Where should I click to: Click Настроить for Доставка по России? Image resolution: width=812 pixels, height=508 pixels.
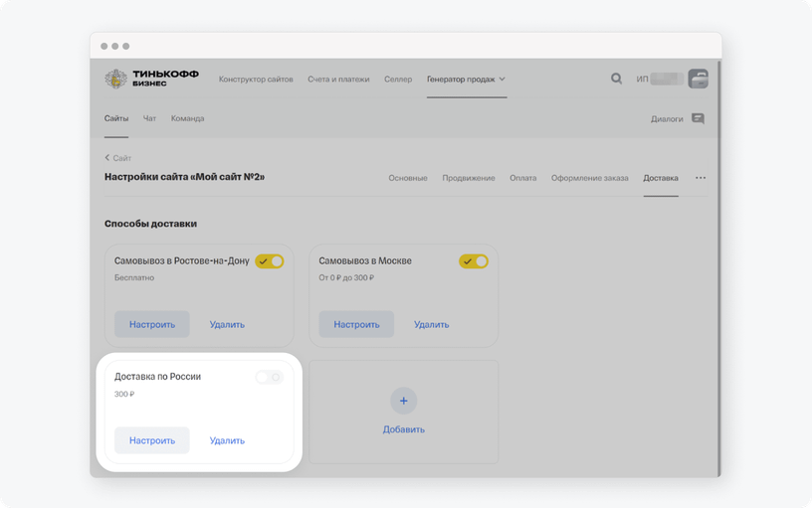(x=152, y=440)
